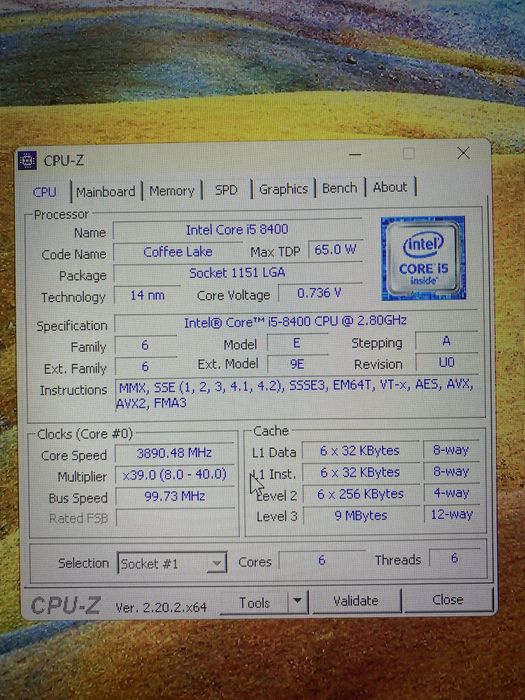Image resolution: width=525 pixels, height=700 pixels.
Task: Click the Stepping value A
Action: [x=446, y=341]
